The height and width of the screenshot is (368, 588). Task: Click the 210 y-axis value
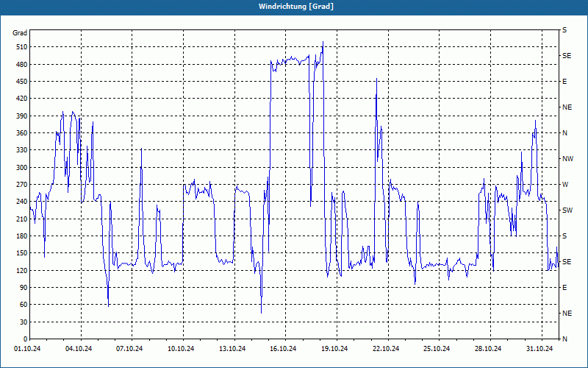pos(22,219)
